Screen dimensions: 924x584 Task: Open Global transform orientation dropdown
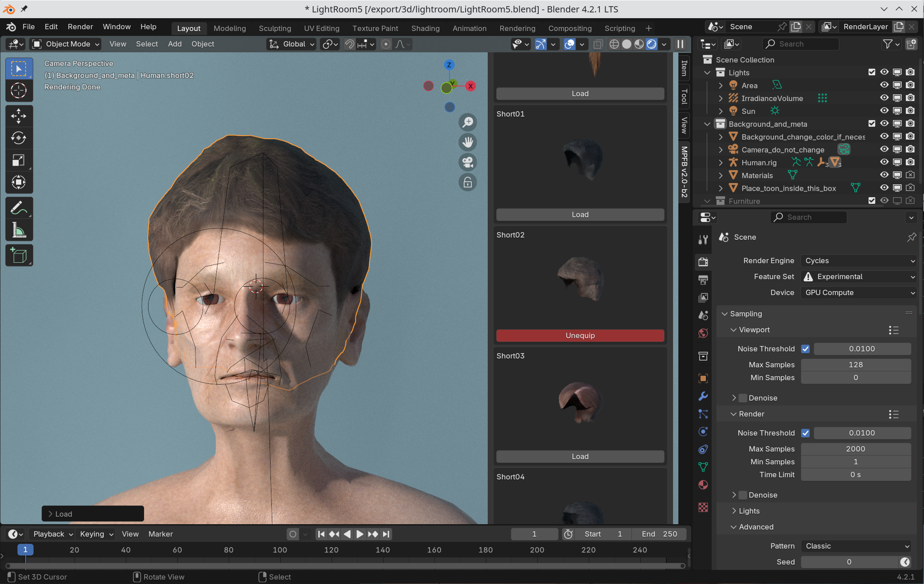coord(291,44)
